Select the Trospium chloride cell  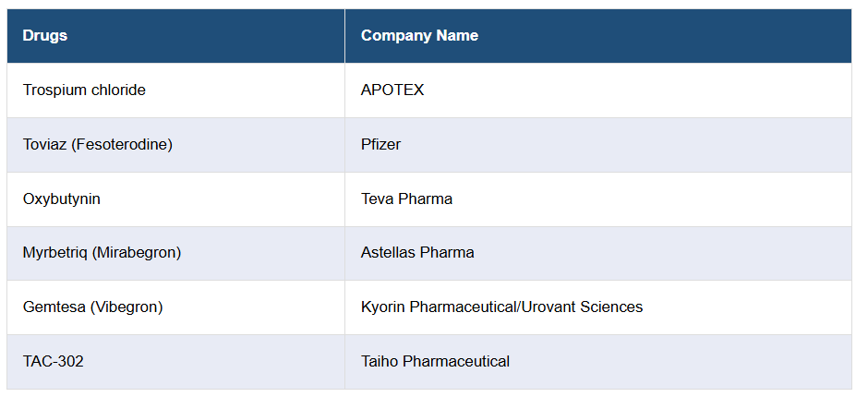pyautogui.click(x=84, y=90)
